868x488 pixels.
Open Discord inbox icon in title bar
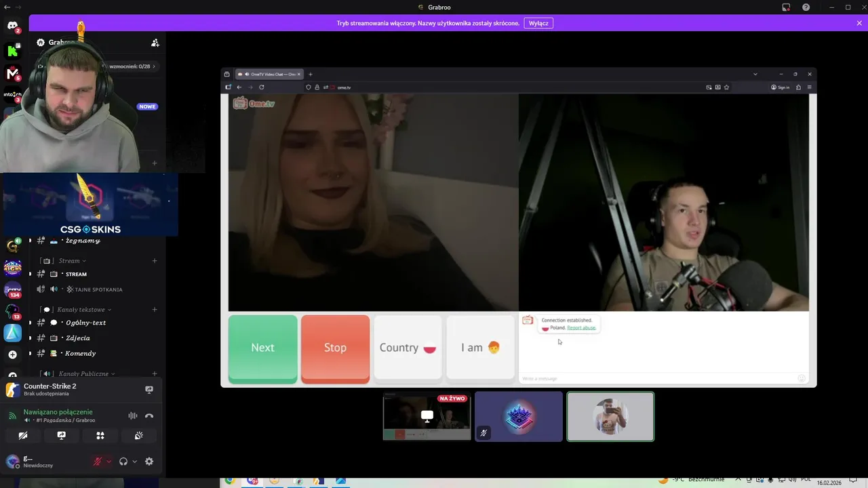coord(786,7)
